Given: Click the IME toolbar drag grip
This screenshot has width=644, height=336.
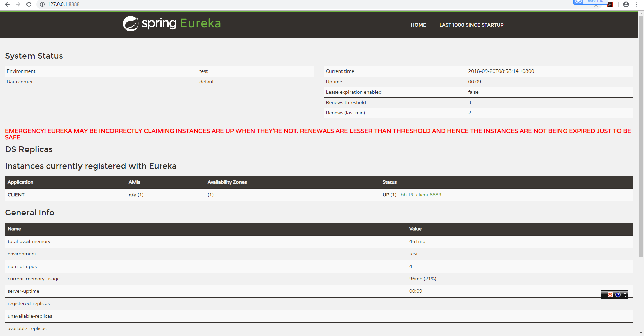Looking at the screenshot, I should click(604, 295).
